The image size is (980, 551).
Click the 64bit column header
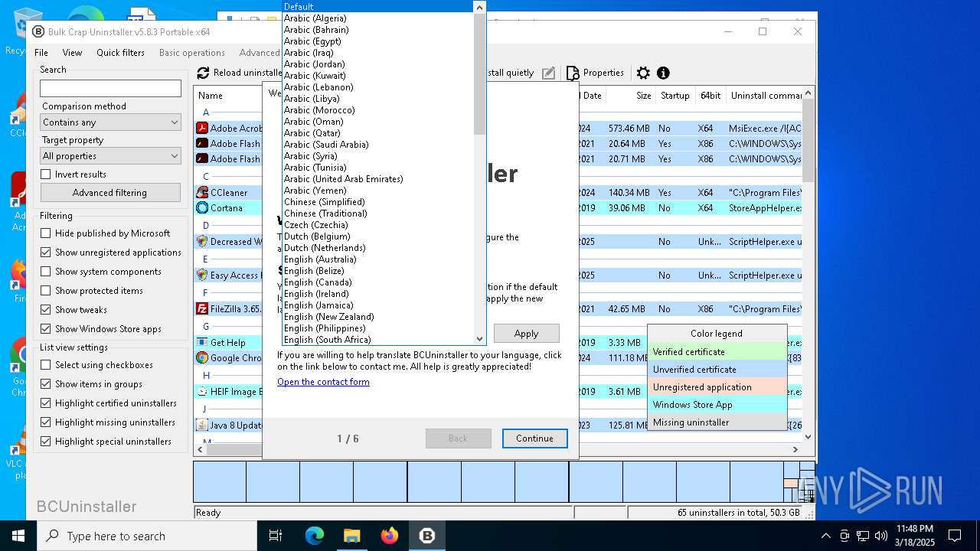click(710, 96)
